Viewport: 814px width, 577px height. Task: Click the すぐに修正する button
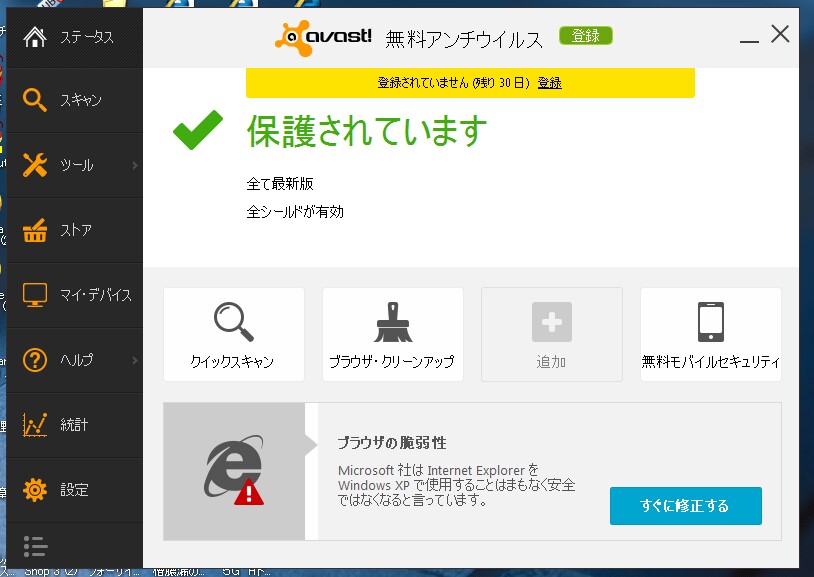click(686, 506)
